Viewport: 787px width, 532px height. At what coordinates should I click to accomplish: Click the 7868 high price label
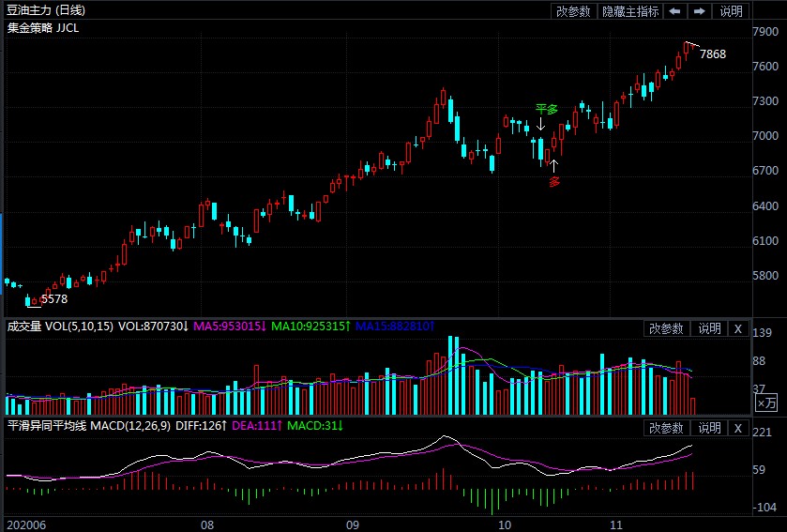click(x=713, y=54)
